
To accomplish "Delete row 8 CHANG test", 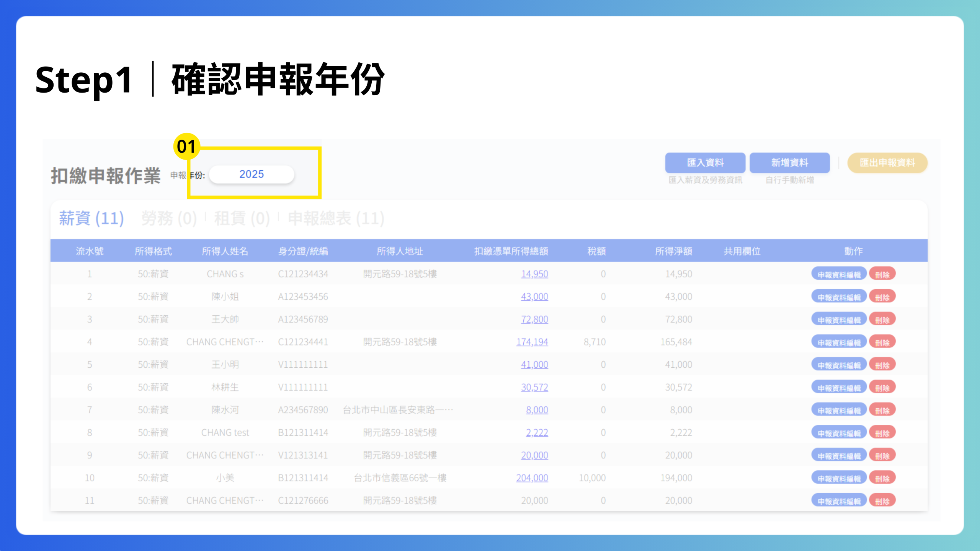I will (882, 433).
